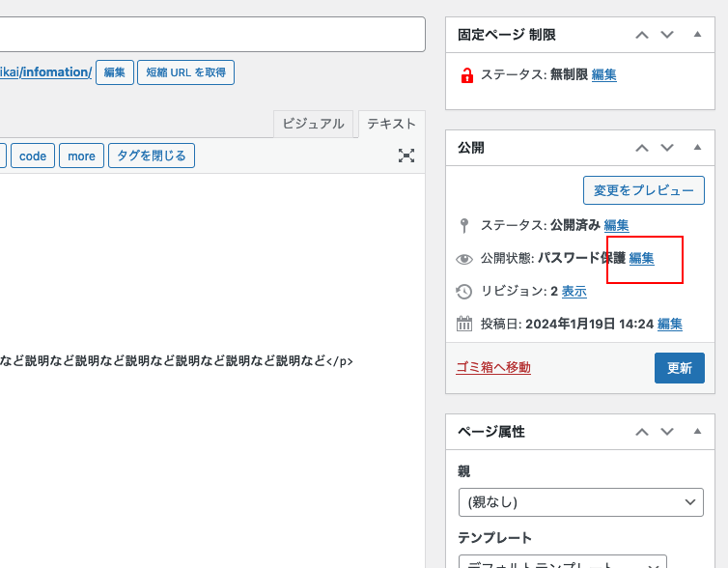Viewport: 728px width, 568px height.
Task: Click the 2024年1月19日 14:24 date text
Action: tap(590, 324)
